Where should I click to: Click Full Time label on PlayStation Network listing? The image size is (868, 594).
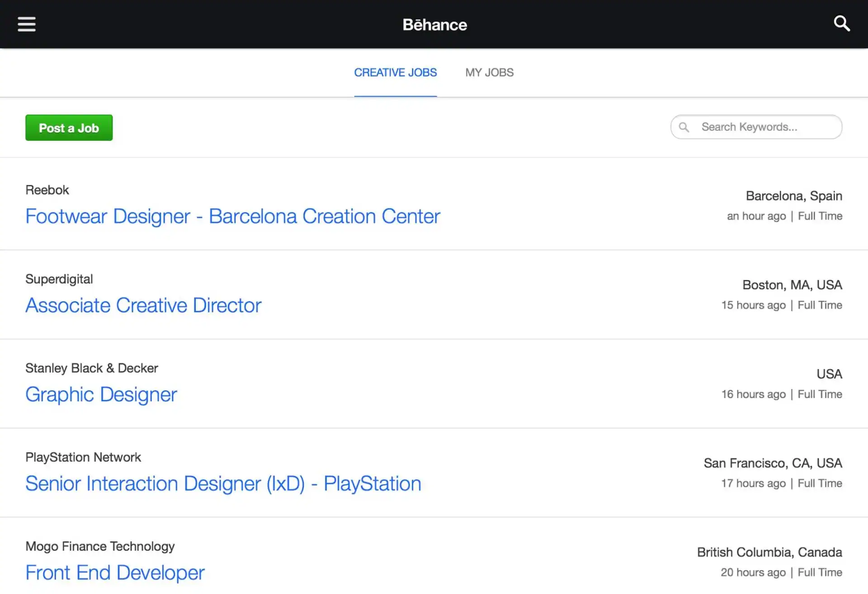(x=820, y=484)
